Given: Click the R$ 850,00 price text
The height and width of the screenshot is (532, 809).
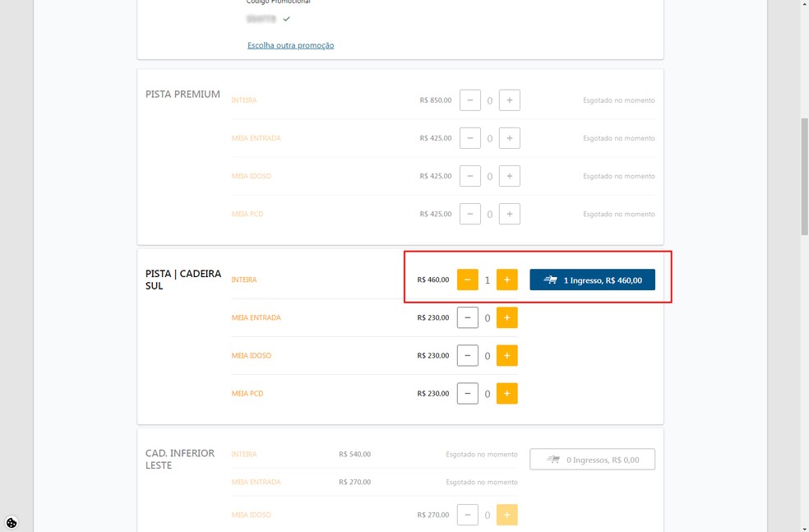Looking at the screenshot, I should (x=436, y=100).
